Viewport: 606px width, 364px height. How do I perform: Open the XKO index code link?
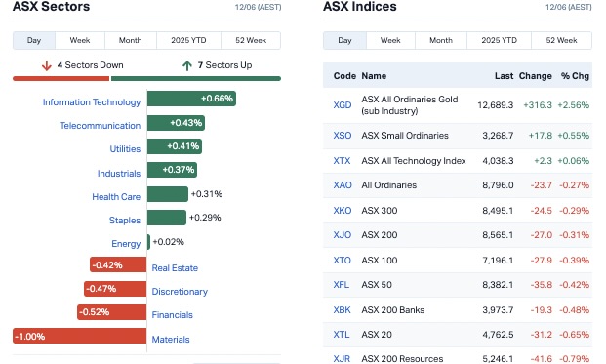[x=343, y=211]
